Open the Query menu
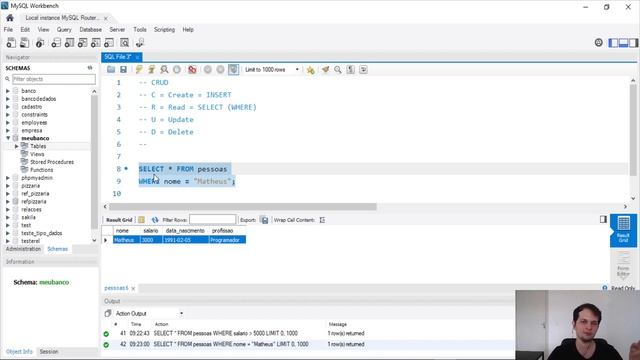 (64, 30)
